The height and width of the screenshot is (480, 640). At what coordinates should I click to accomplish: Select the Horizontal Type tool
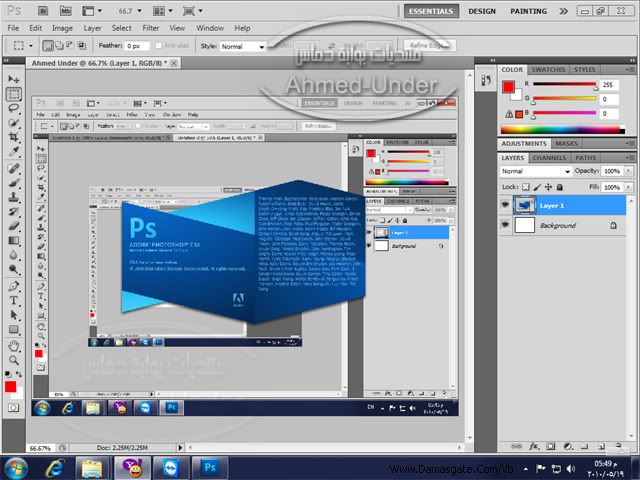pyautogui.click(x=13, y=300)
